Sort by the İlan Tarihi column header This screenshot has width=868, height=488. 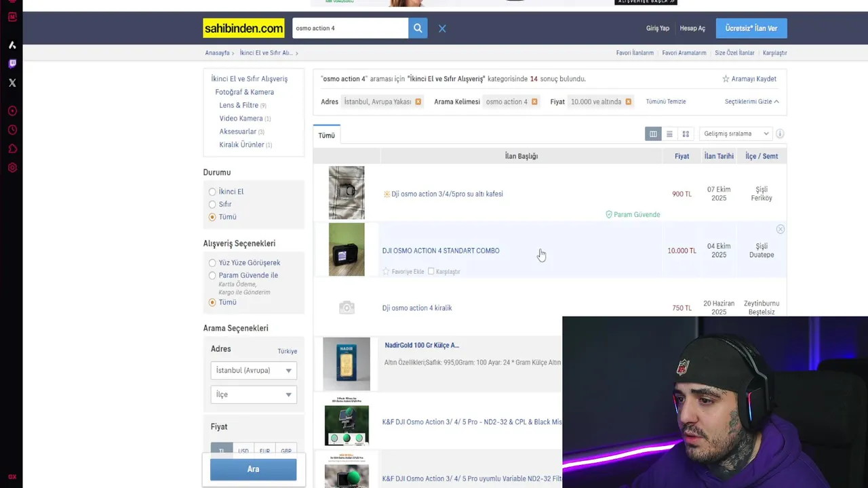tap(719, 156)
